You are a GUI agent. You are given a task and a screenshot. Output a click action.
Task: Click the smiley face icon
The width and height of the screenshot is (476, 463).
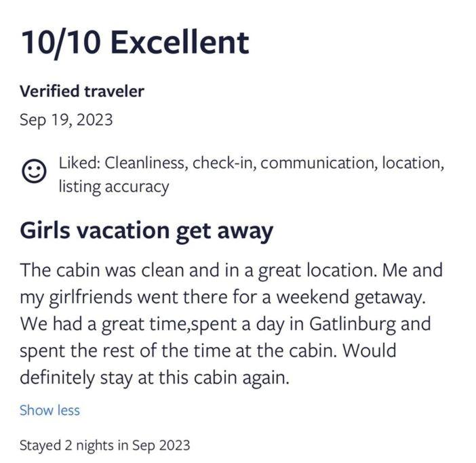point(34,171)
